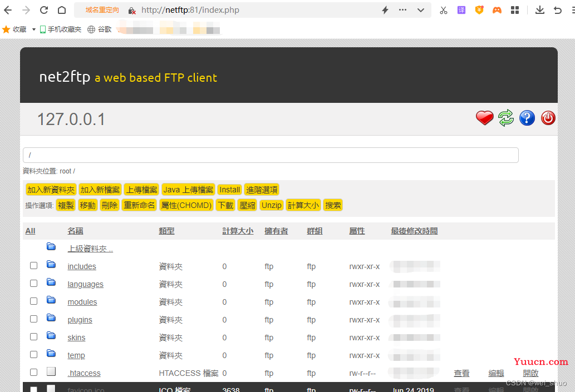Click the lightning speed-mode icon in address bar
575x392 pixels.
point(385,10)
